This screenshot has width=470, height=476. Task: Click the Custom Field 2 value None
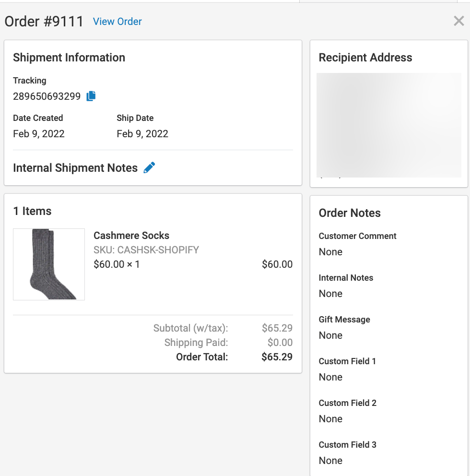[x=330, y=419]
